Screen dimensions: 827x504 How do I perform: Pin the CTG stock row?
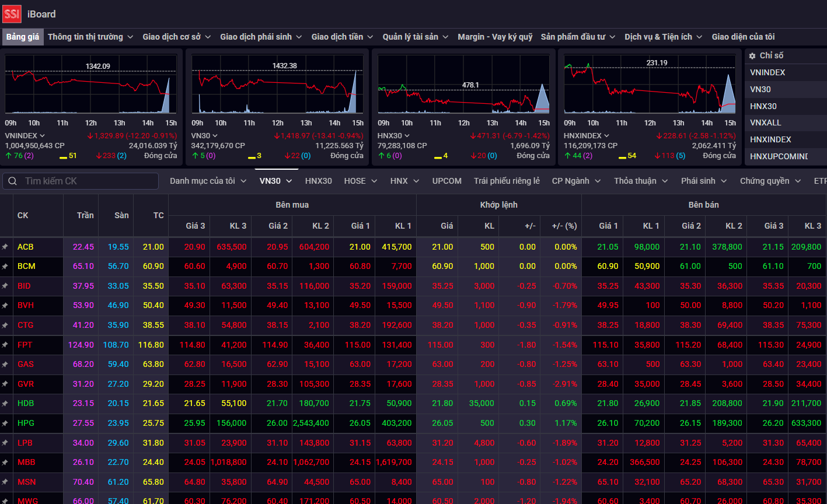tap(5, 325)
